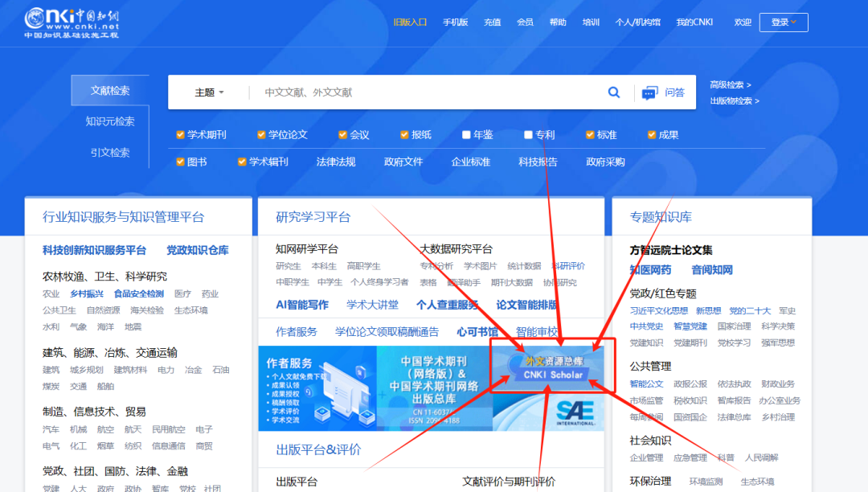Open the SAE International banner
Image resolution: width=868 pixels, height=492 pixels.
pyautogui.click(x=548, y=412)
